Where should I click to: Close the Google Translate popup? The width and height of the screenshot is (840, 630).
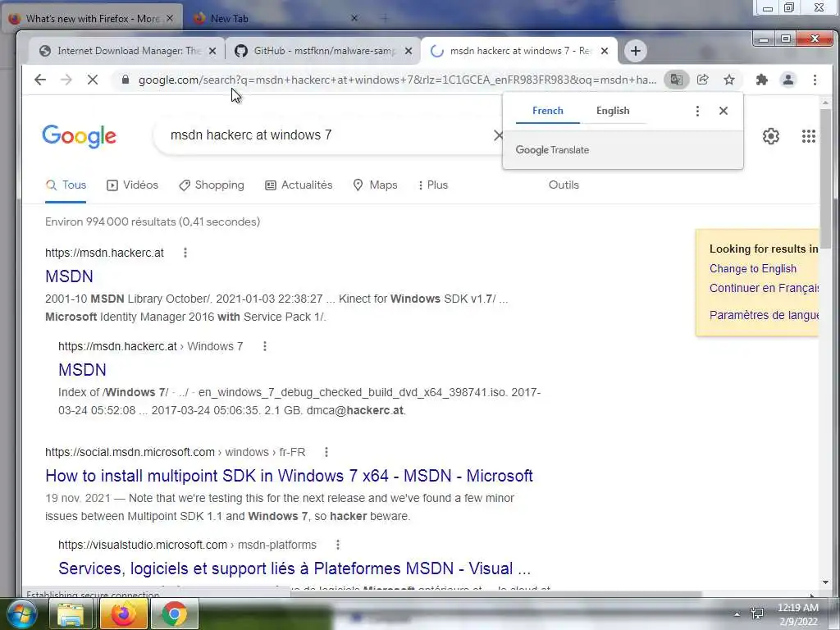point(724,111)
